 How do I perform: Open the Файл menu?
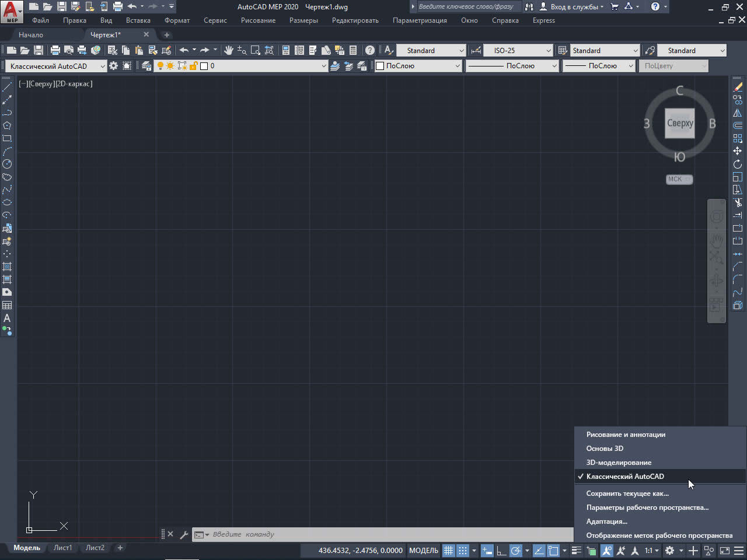point(40,20)
